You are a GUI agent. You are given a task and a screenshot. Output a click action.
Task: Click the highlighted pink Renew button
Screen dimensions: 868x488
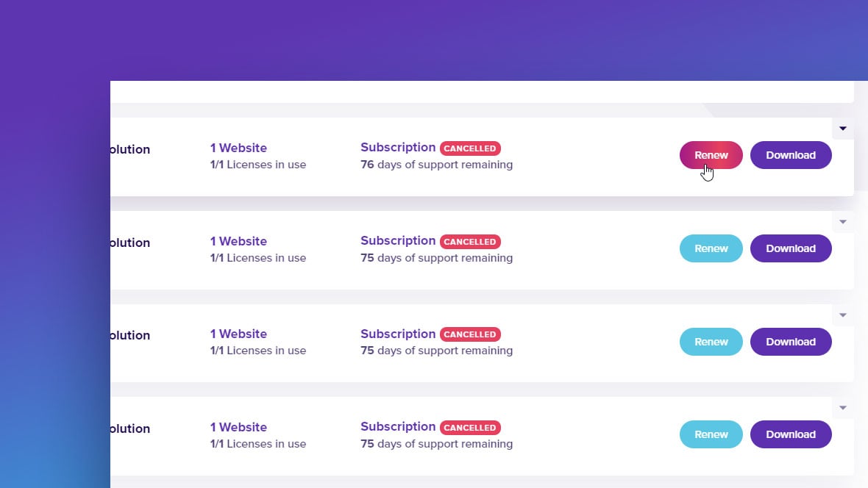click(711, 155)
